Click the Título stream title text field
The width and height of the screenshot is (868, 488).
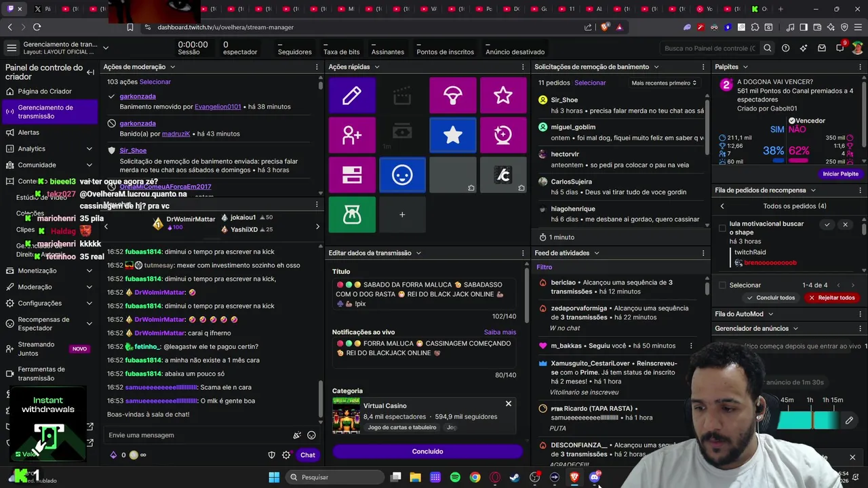pyautogui.click(x=425, y=294)
